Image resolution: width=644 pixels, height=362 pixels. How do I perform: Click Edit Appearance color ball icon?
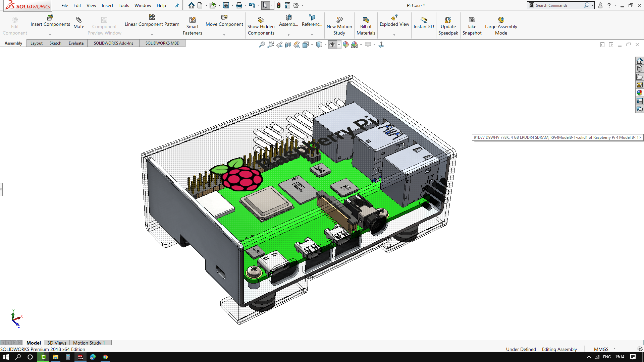(x=346, y=45)
